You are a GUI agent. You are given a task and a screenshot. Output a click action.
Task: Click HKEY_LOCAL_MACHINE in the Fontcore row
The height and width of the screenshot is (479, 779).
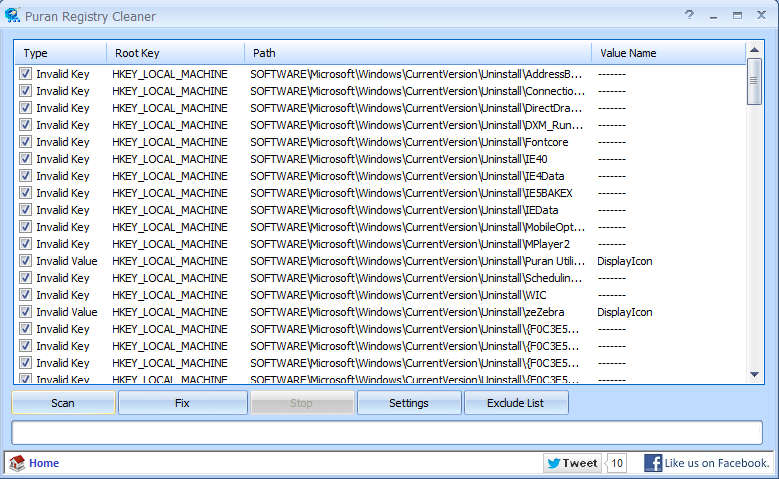(x=169, y=142)
